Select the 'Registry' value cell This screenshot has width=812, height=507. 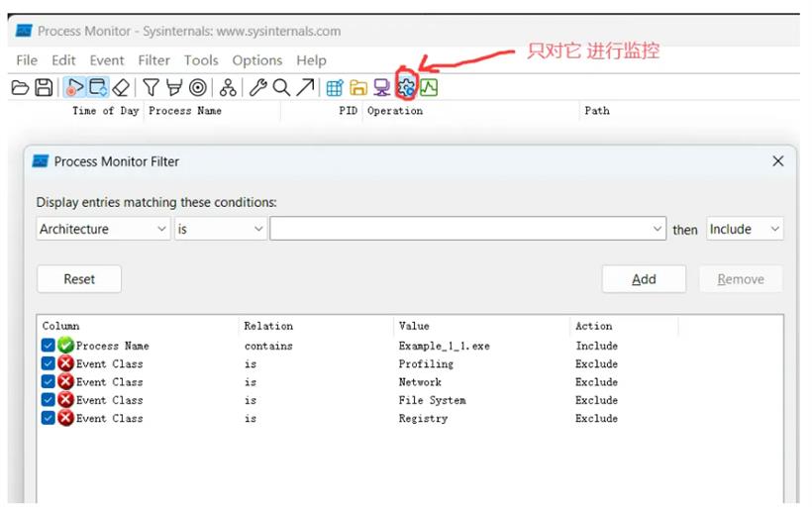[x=423, y=419]
